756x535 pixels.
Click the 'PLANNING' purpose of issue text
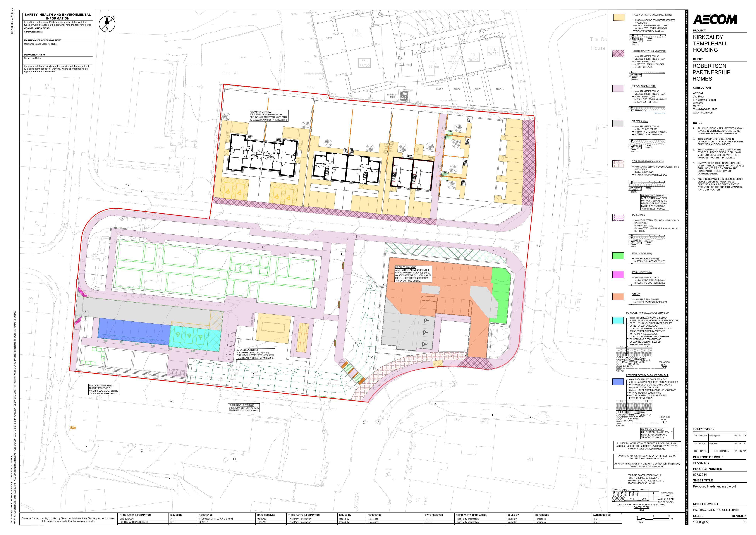[701, 463]
